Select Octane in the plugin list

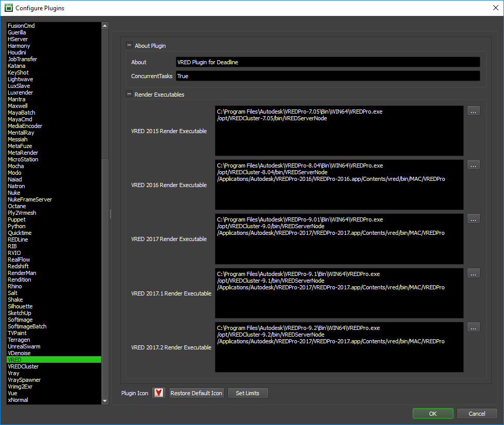click(54, 207)
